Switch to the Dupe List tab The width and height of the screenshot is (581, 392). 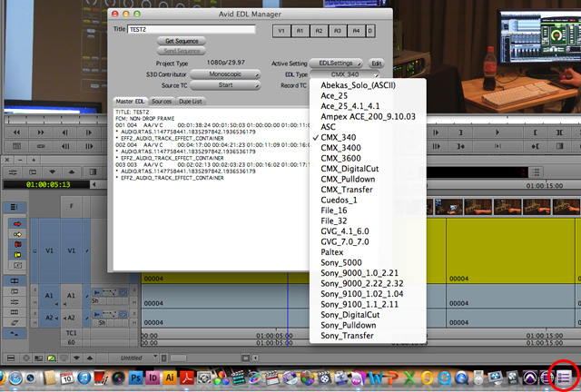[191, 101]
